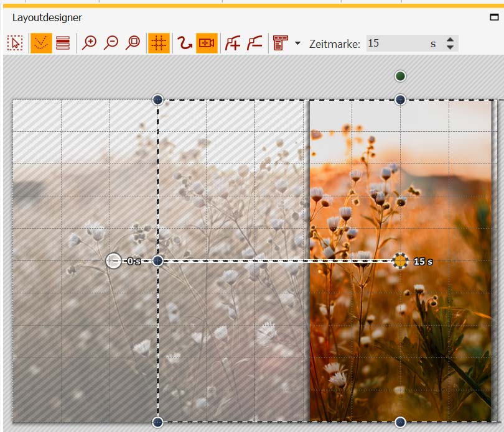Click the stacked rows alignment icon
This screenshot has height=432, width=504.
[63, 44]
